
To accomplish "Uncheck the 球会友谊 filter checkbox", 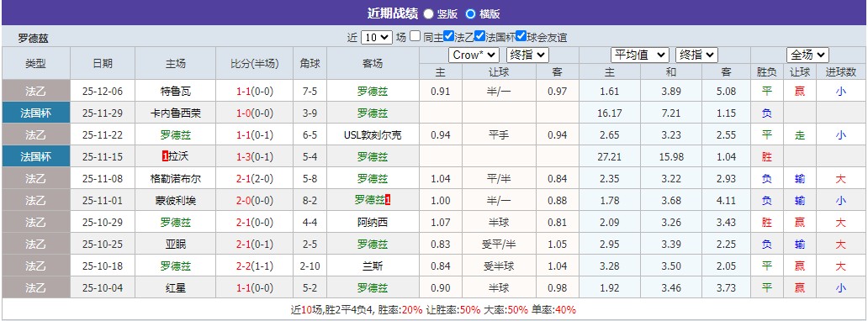I will tap(521, 36).
